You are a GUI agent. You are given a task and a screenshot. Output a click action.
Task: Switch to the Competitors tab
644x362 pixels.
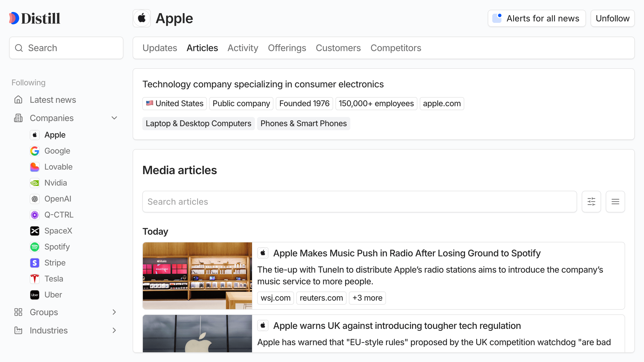tap(396, 48)
